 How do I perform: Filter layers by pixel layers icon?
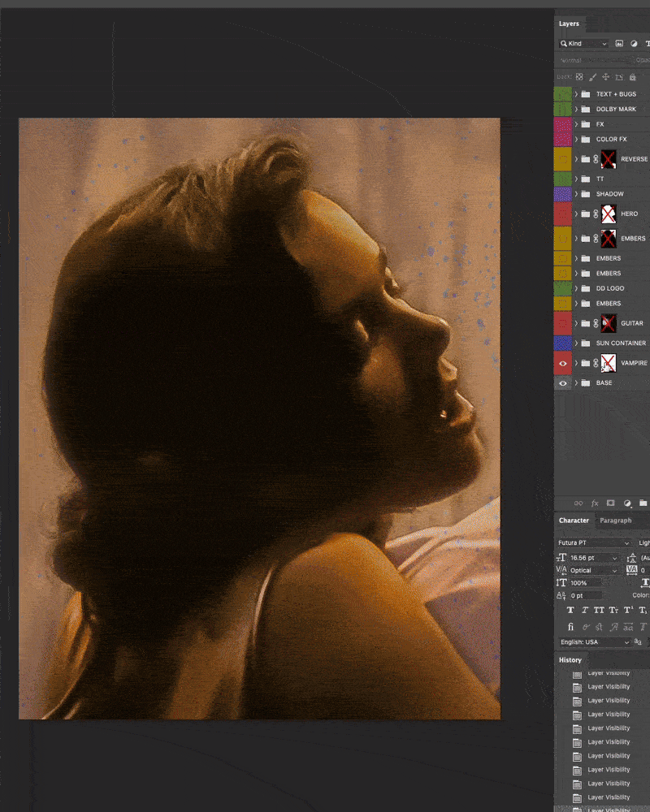[x=619, y=44]
